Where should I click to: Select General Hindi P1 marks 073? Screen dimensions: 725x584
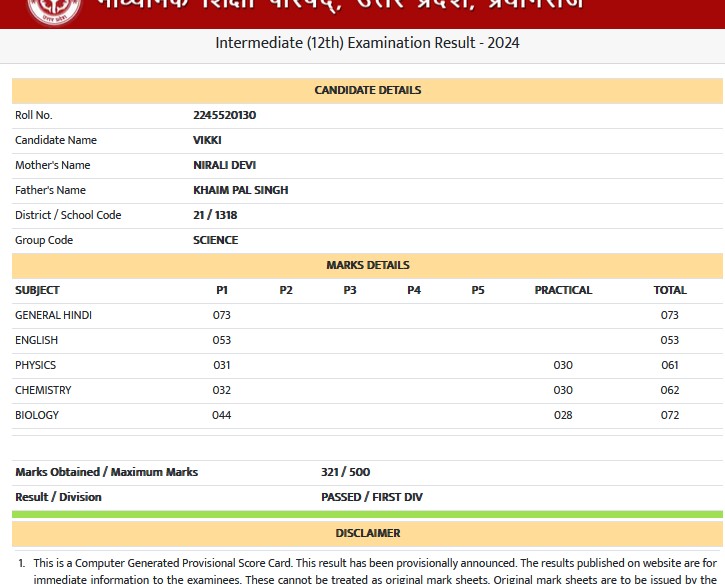pos(222,315)
